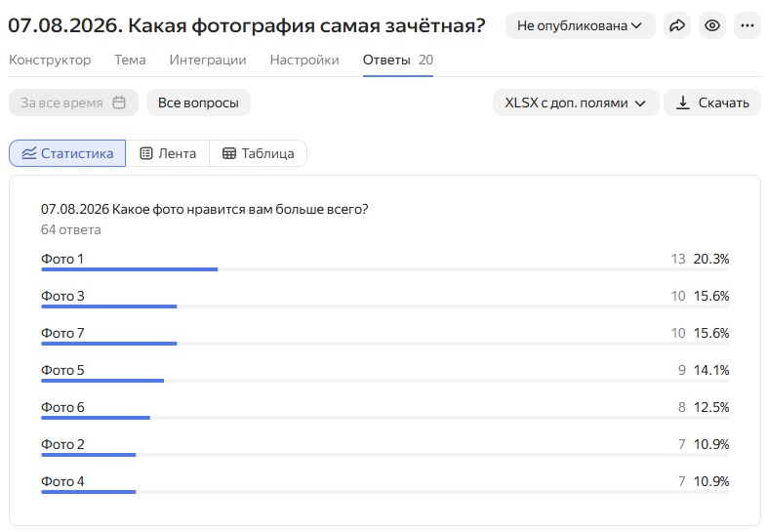Go to the Конструктор tab
Viewport: 768px width, 532px height.
point(50,60)
